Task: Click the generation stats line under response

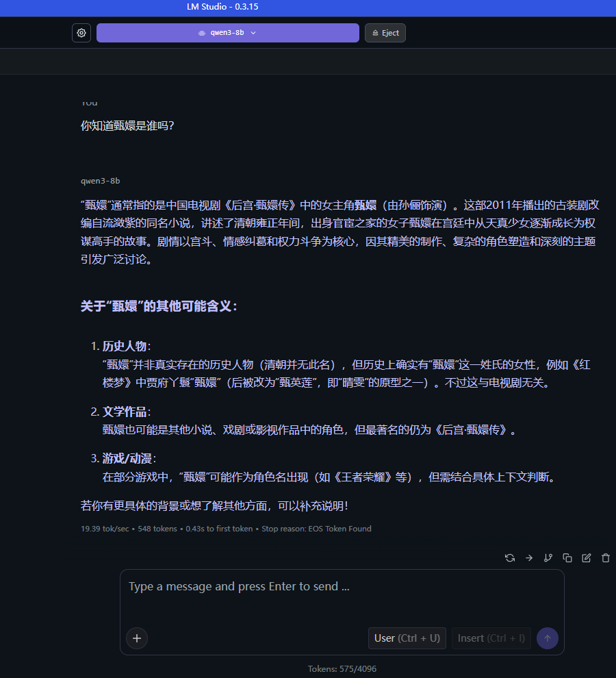Action: pos(226,529)
